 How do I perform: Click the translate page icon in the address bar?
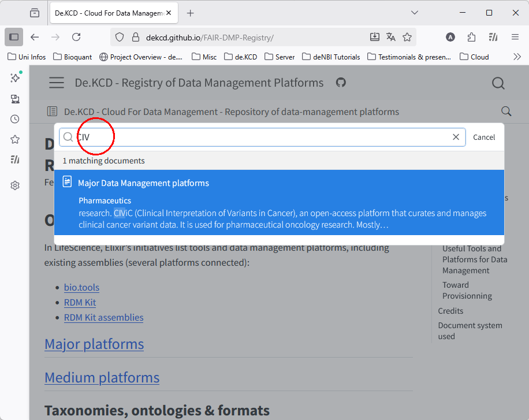coord(391,37)
